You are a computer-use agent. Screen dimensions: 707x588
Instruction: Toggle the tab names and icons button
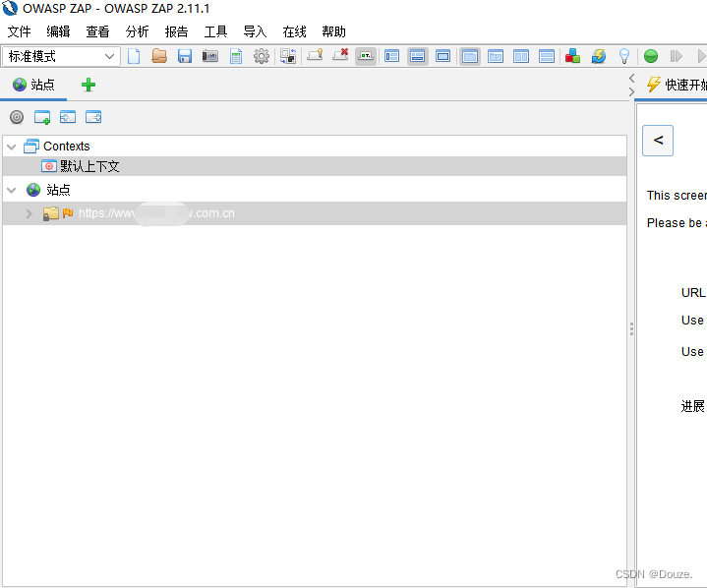pyautogui.click(x=366, y=56)
